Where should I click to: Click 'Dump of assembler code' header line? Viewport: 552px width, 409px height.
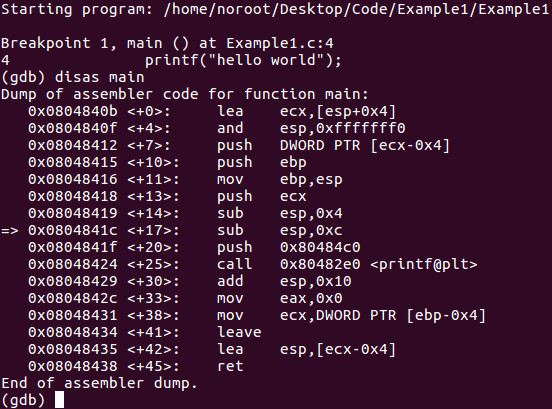pyautogui.click(x=184, y=94)
